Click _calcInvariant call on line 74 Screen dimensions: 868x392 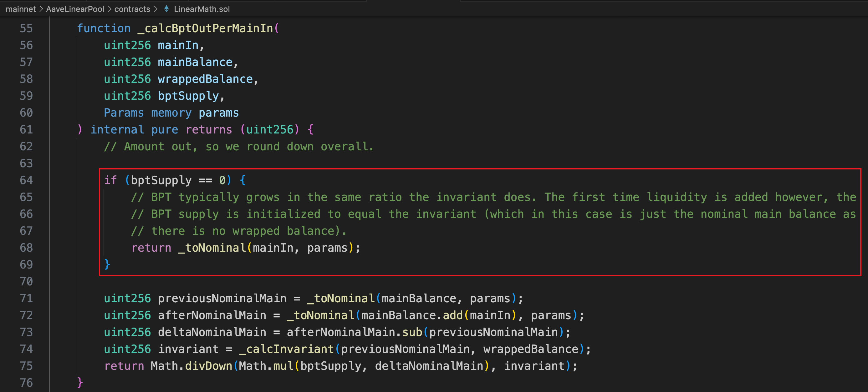click(x=286, y=349)
